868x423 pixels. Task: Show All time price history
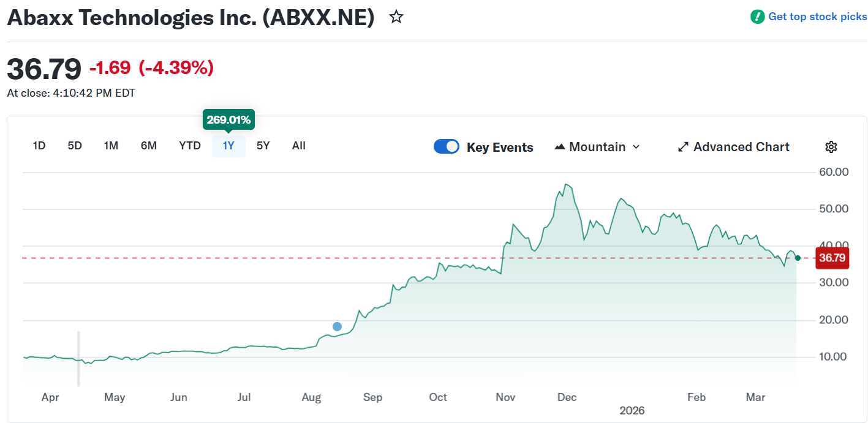tap(298, 146)
